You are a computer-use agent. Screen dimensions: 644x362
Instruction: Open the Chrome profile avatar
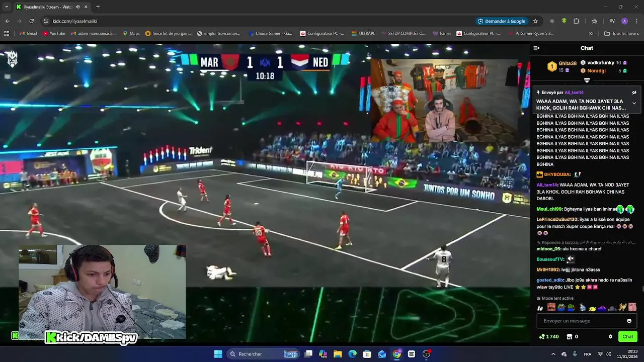(624, 21)
